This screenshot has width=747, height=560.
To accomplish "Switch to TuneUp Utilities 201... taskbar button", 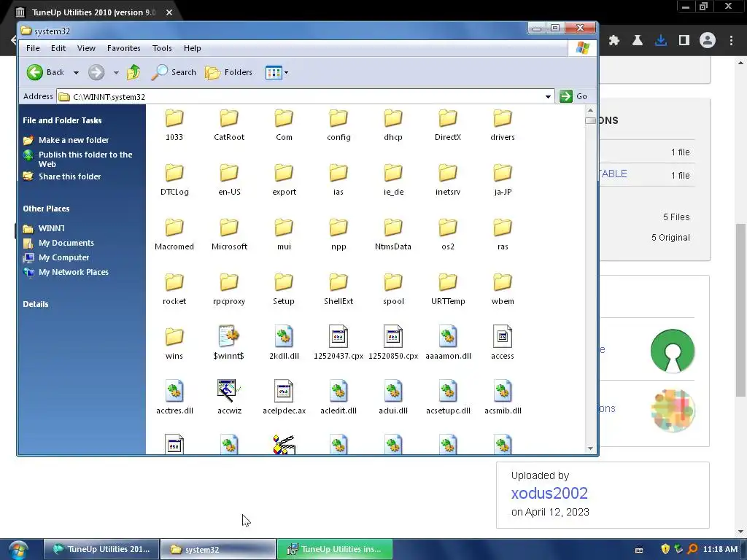I will coord(101,549).
